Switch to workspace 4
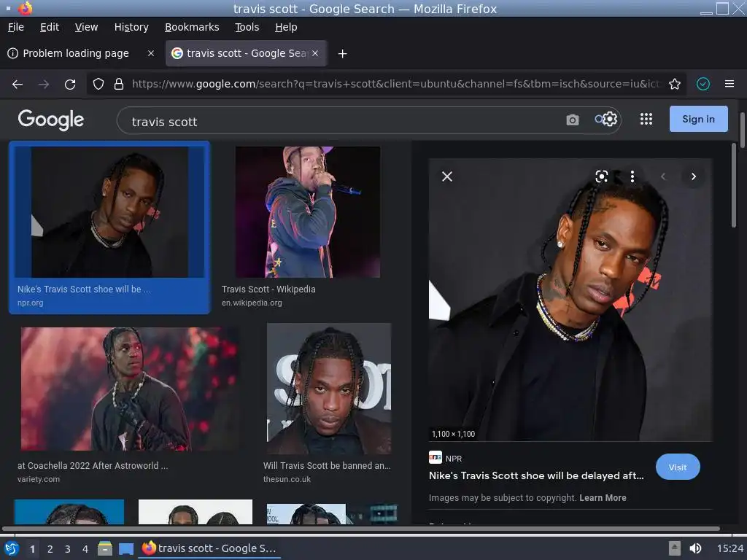The width and height of the screenshot is (747, 560). [85, 549]
